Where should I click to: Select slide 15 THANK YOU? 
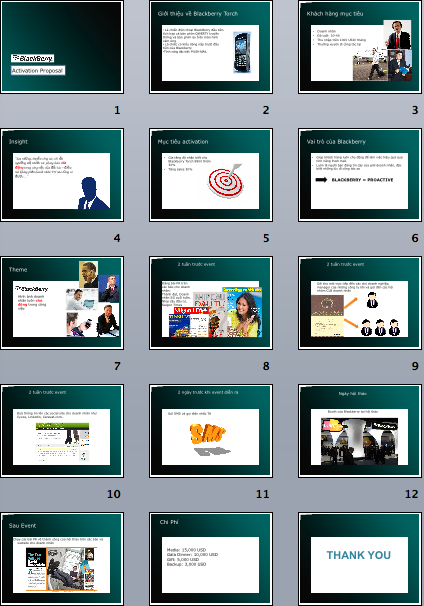tap(360, 559)
